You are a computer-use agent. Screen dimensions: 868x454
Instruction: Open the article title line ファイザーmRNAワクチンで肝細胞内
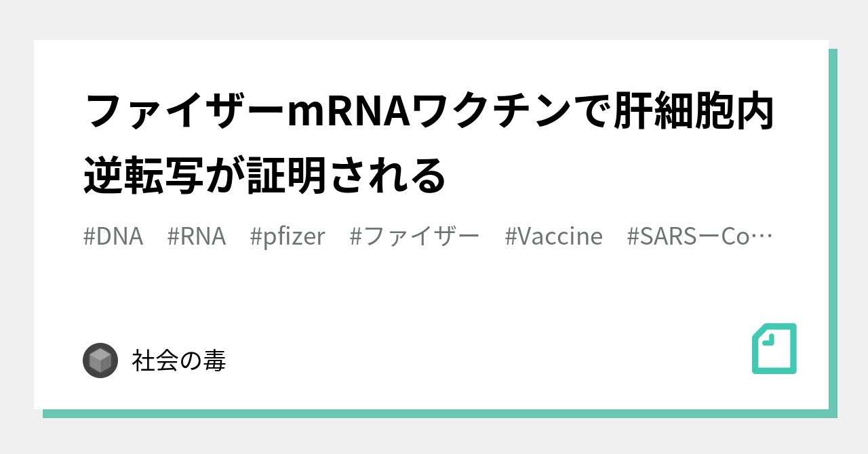tap(430, 113)
